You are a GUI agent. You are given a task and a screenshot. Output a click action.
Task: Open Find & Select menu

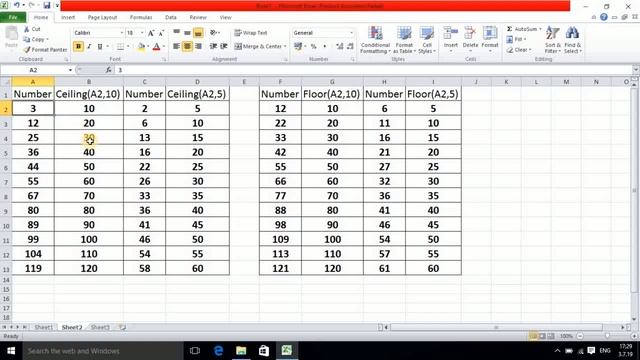coord(573,40)
